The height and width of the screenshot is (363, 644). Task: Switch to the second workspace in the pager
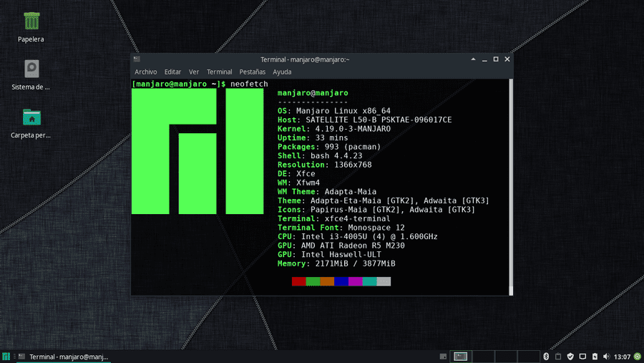[x=483, y=357]
